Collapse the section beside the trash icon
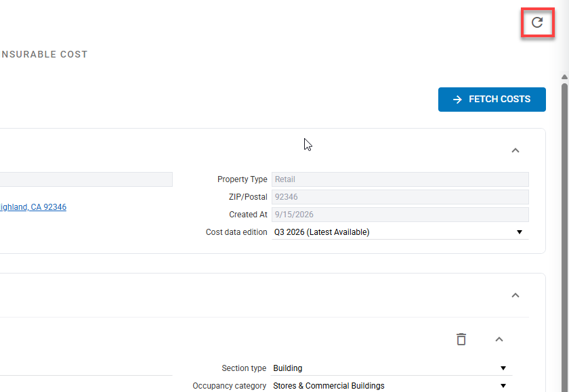The height and width of the screenshot is (392, 569). [x=499, y=339]
